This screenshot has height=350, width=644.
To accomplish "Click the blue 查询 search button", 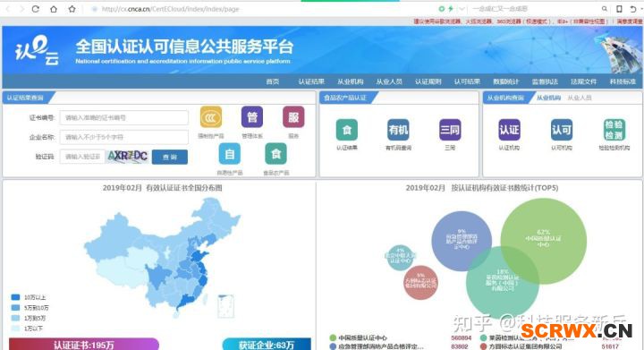I will point(170,157).
